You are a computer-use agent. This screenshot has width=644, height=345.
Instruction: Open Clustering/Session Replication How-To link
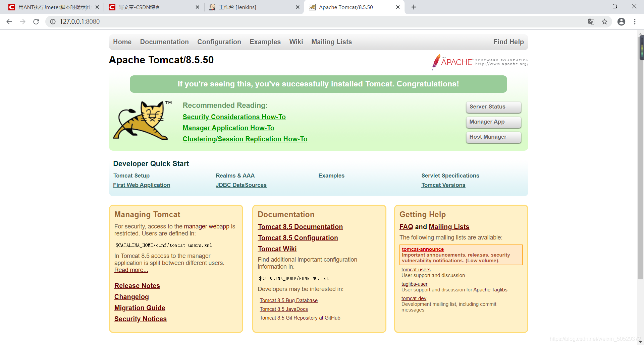245,139
